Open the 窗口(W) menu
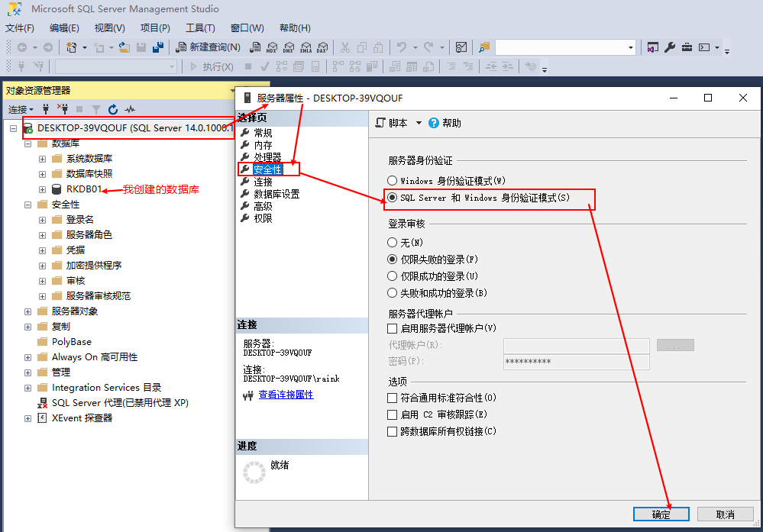The height and width of the screenshot is (532, 763). [x=247, y=27]
